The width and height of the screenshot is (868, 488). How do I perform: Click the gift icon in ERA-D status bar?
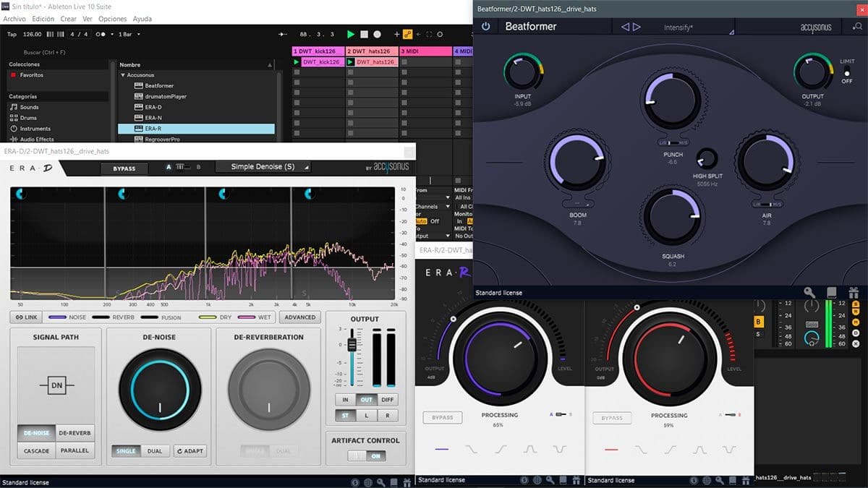pyautogui.click(x=407, y=482)
